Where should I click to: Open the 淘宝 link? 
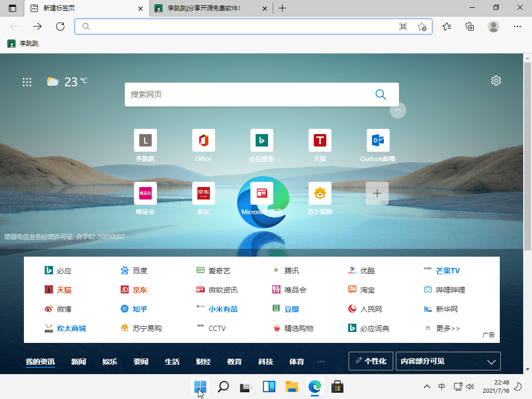pos(362,290)
